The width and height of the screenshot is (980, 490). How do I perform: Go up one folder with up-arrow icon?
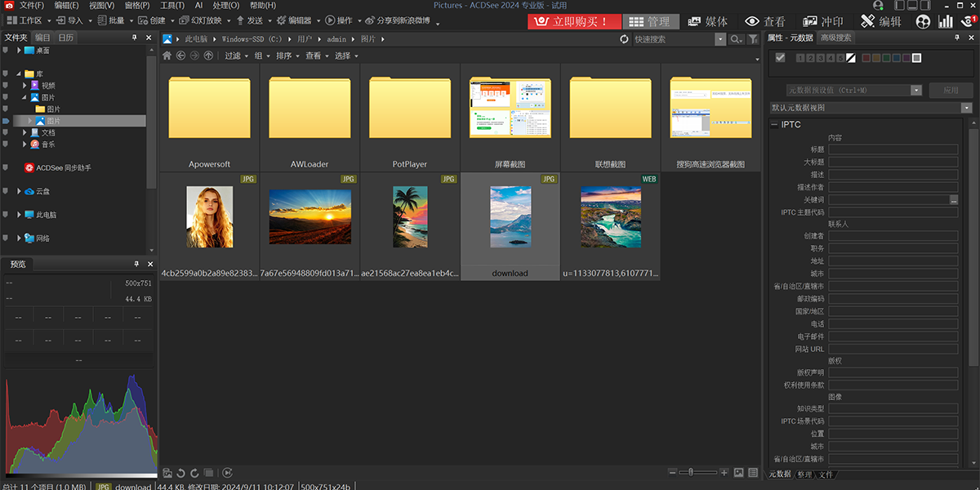208,56
